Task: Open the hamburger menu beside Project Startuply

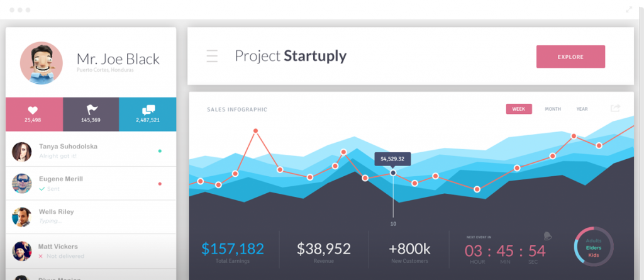Action: coord(212,56)
